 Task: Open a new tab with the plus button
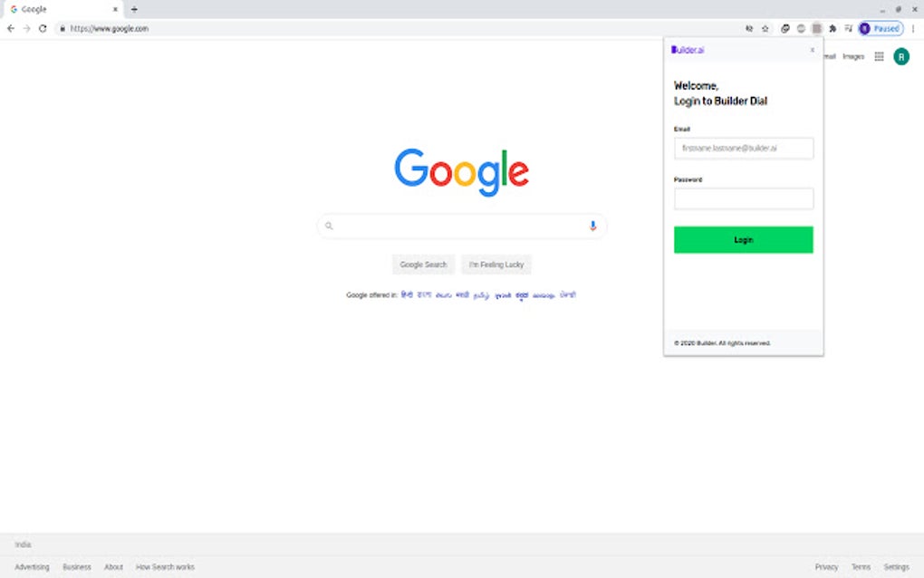point(134,8)
